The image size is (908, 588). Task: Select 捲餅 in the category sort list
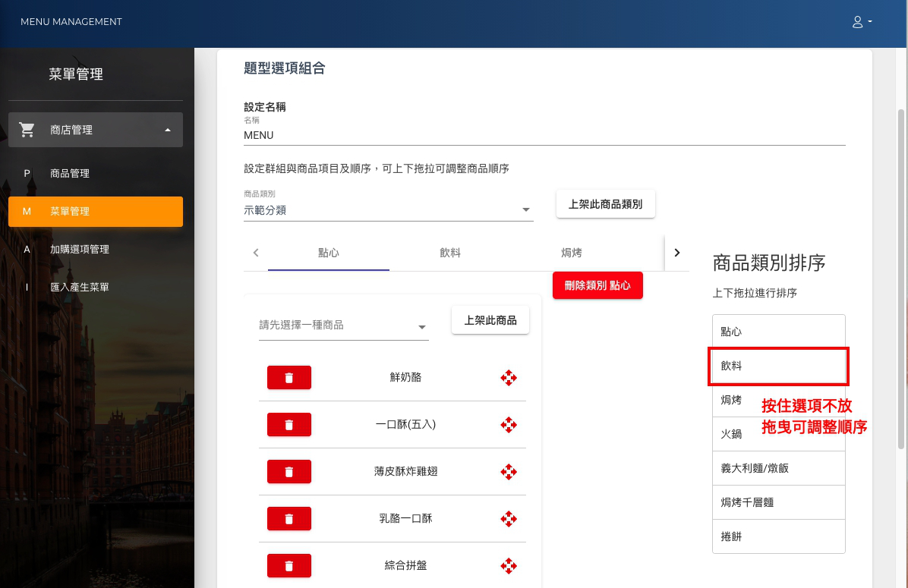pos(778,536)
